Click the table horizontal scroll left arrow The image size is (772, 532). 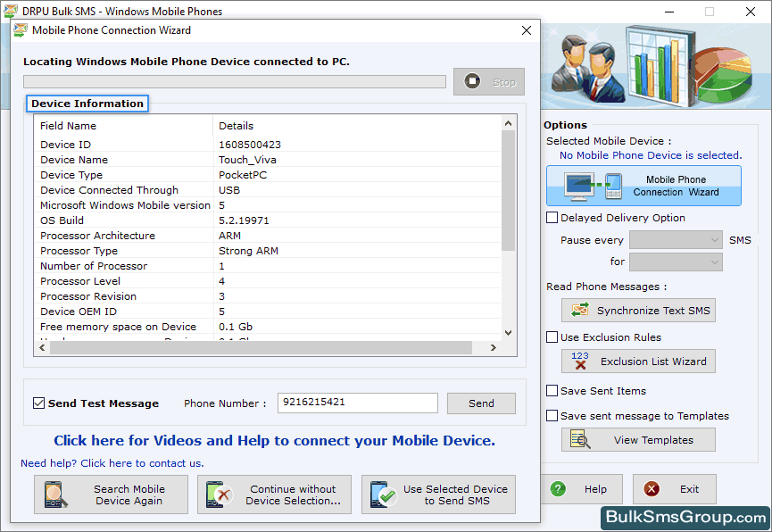pyautogui.click(x=42, y=347)
